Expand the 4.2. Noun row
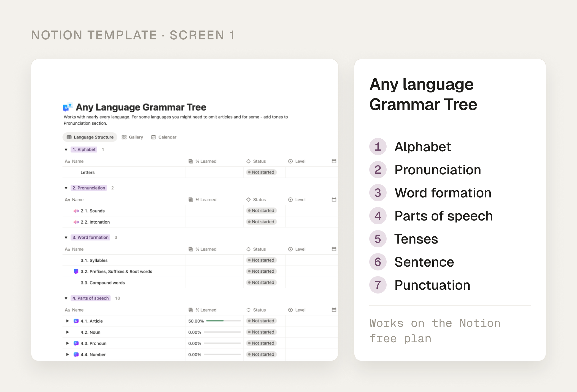 tap(67, 332)
